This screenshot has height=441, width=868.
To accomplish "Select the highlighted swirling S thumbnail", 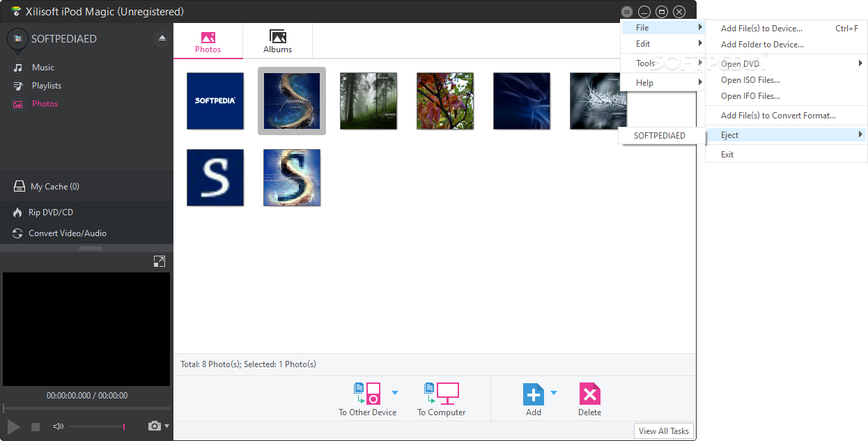I will coord(292,101).
